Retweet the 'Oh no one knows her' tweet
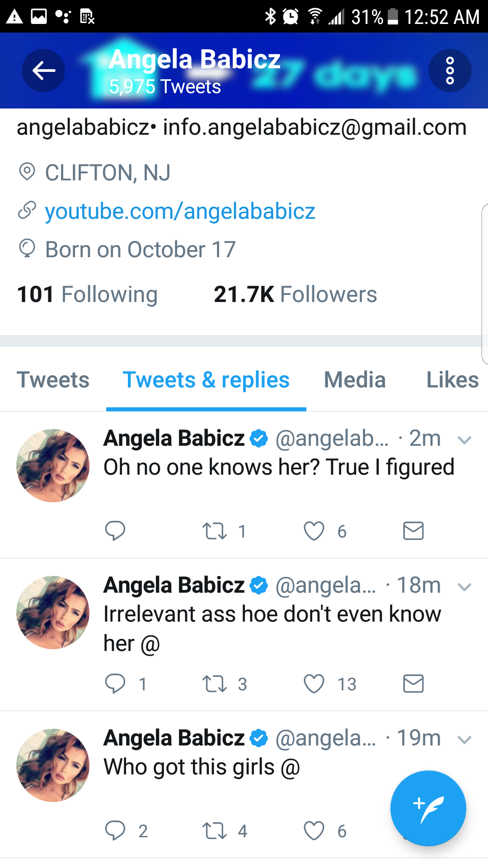Image resolution: width=488 pixels, height=868 pixels. pos(215,531)
